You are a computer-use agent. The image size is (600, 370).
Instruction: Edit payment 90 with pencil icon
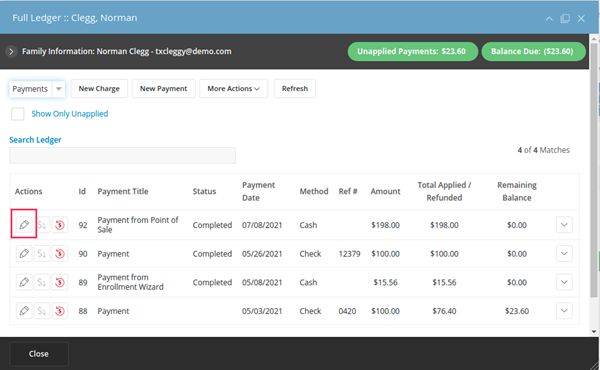tap(24, 253)
